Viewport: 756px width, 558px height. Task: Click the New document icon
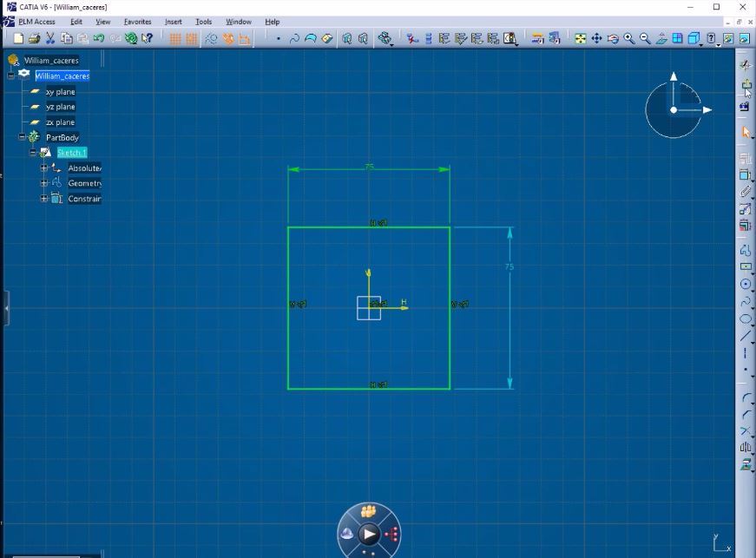18,38
